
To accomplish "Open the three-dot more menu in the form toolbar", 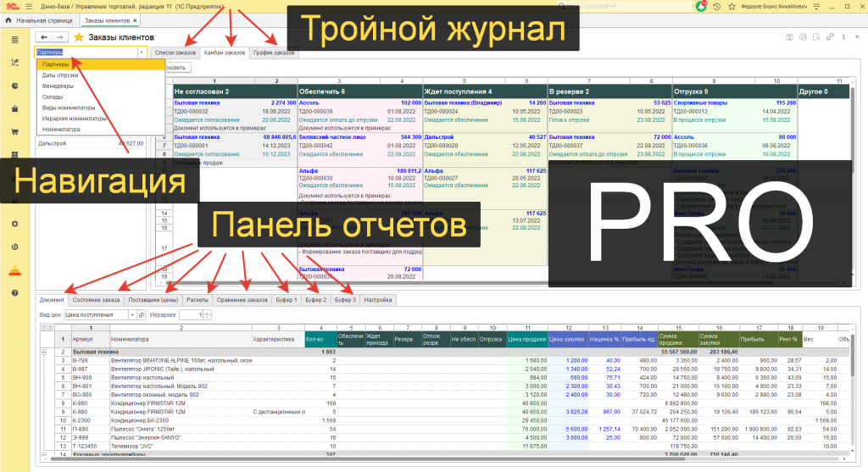I will click(x=843, y=37).
